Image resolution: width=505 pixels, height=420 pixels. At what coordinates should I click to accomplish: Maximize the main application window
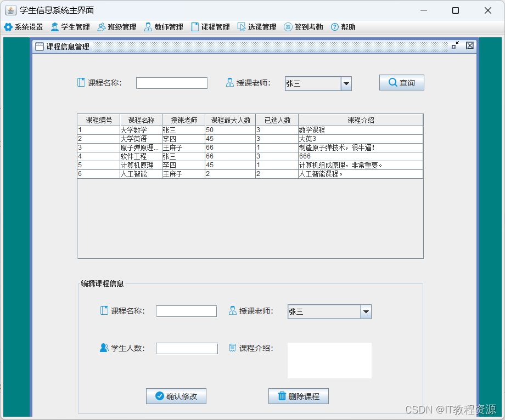coord(456,10)
